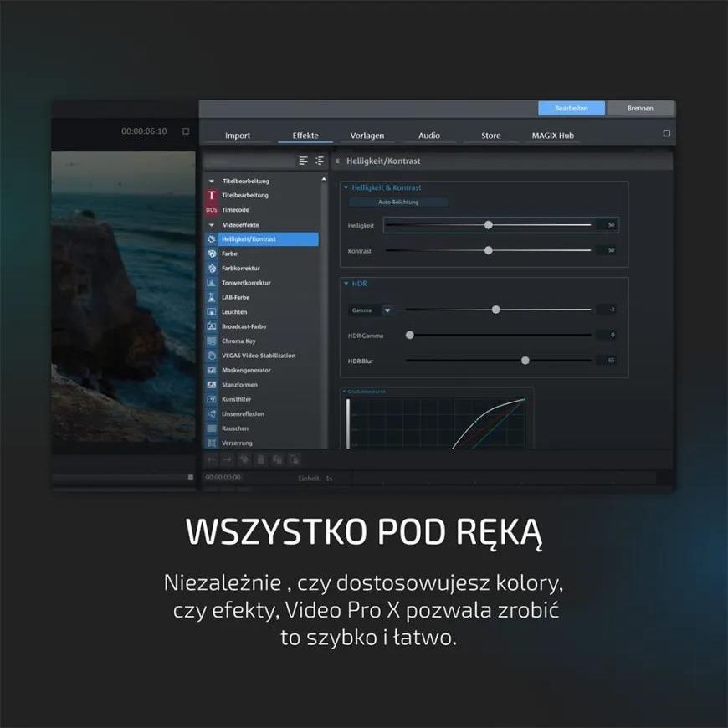Open the Chroma Key effect

[x=238, y=341]
